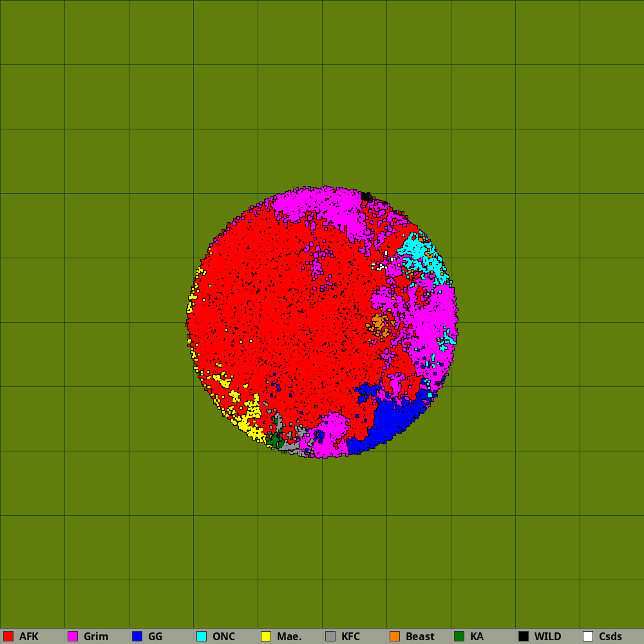Select the GG legend label

[x=155, y=637]
